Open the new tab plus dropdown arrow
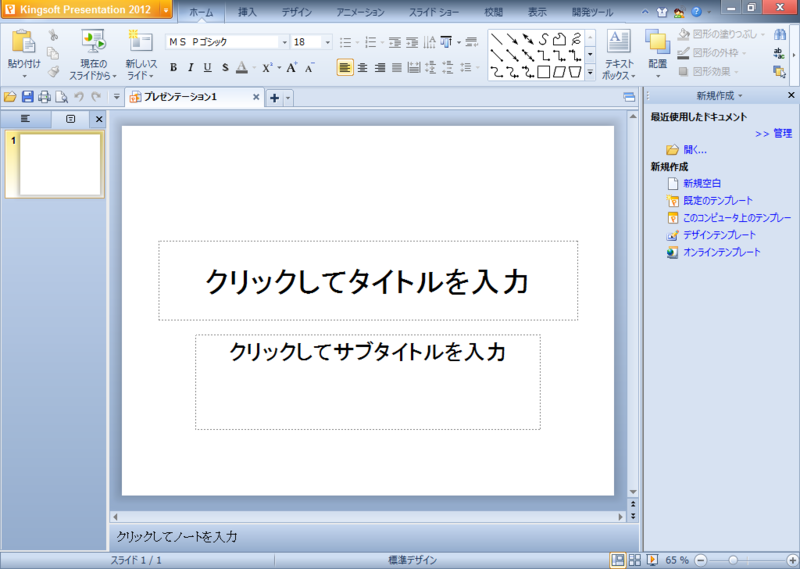The width and height of the screenshot is (800, 569). [288, 98]
